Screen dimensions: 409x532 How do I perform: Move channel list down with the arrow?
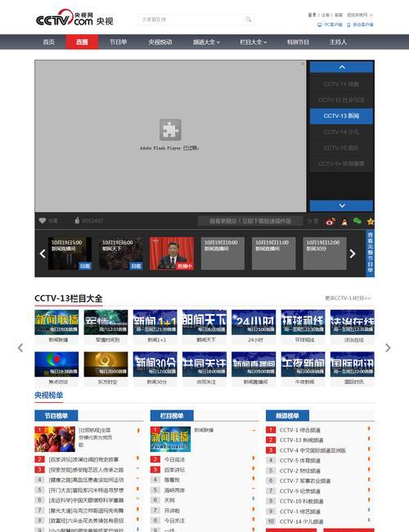(341, 206)
